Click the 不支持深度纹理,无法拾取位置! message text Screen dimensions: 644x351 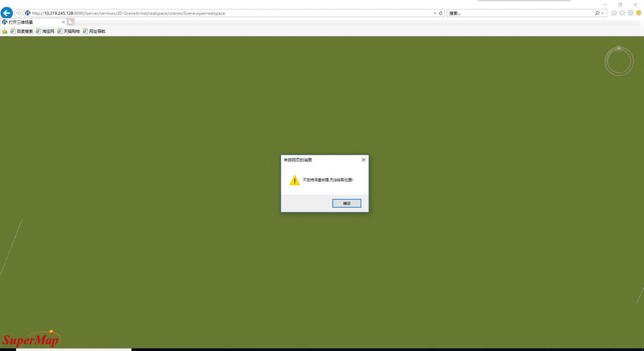tap(328, 180)
